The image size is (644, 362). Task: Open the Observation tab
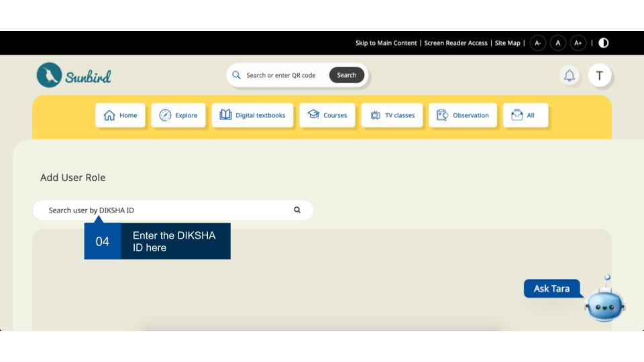click(462, 115)
